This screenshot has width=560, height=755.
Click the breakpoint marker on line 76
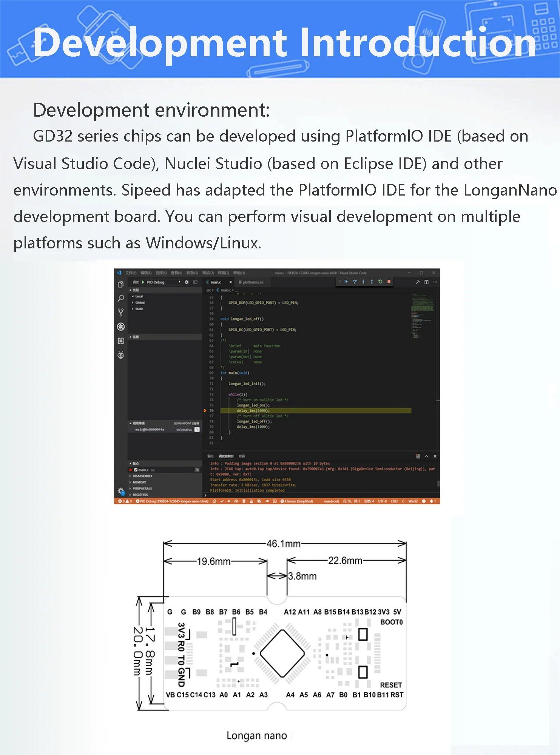205,410
